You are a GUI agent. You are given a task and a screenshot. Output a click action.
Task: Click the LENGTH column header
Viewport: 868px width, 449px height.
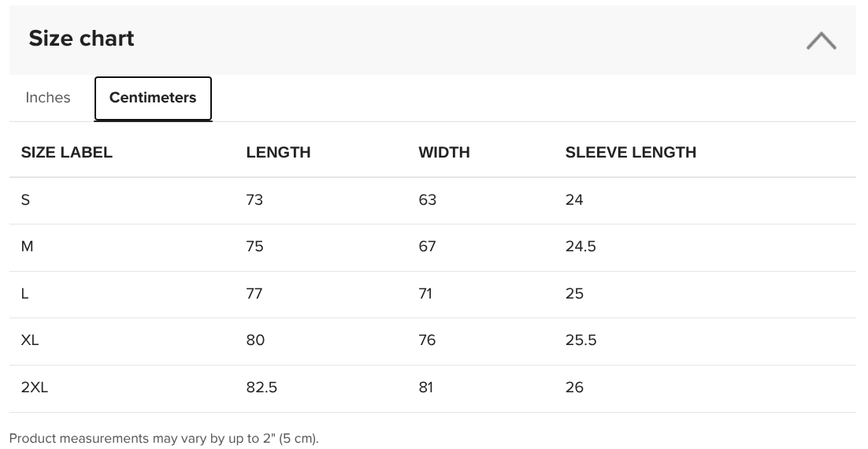tap(279, 152)
